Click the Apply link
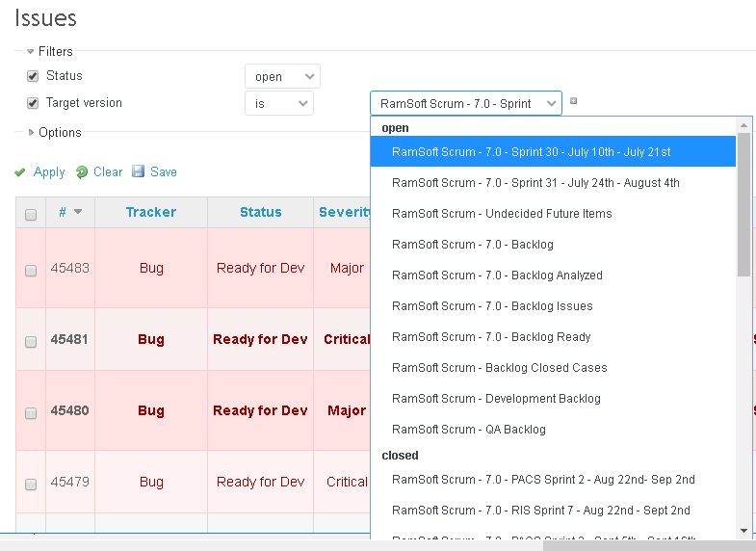Viewport: 756px width, 551px height. 49,172
